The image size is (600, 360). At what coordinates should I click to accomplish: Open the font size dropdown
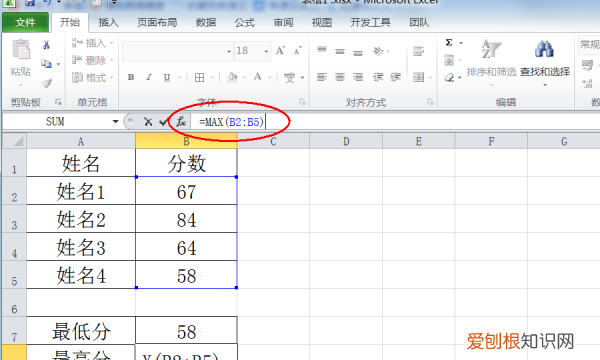(266, 51)
